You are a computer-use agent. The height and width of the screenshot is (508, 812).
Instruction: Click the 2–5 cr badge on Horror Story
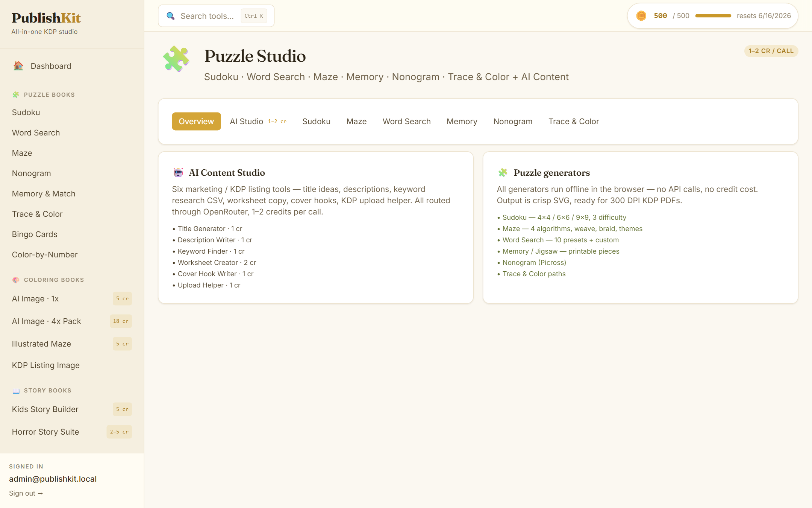tap(119, 432)
